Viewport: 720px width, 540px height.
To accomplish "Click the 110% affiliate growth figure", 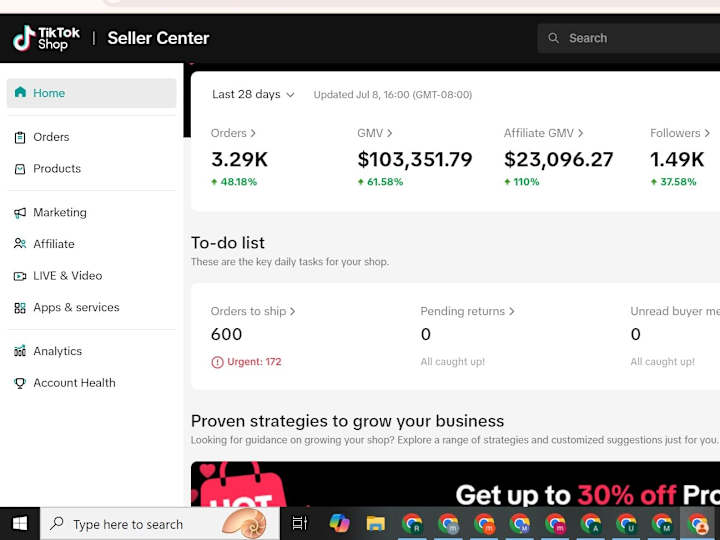I will click(526, 182).
